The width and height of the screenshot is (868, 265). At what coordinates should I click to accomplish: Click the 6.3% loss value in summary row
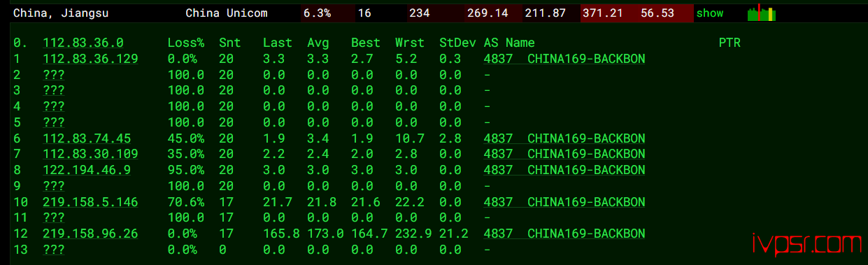(x=317, y=13)
